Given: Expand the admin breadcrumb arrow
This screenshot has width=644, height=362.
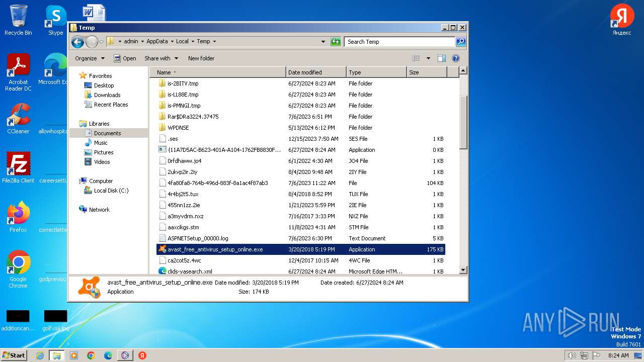Looking at the screenshot, I should [x=142, y=42].
